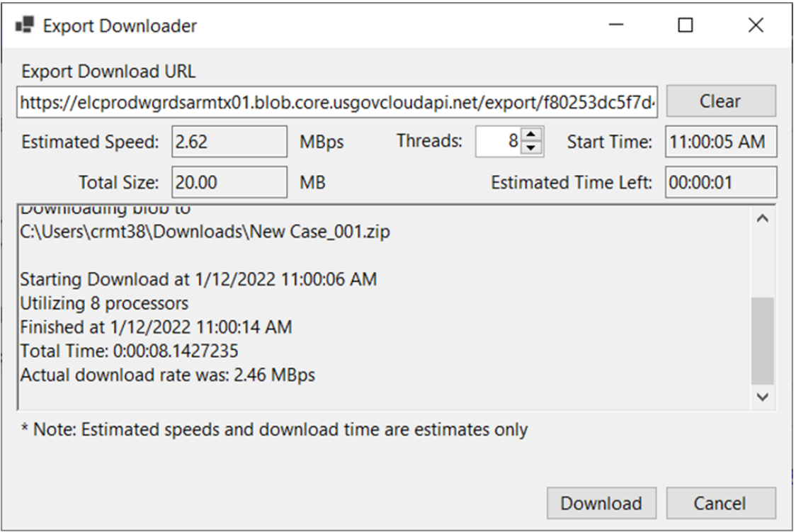This screenshot has width=796, height=532.
Task: Click the Estimated Speed value box
Action: (x=229, y=142)
